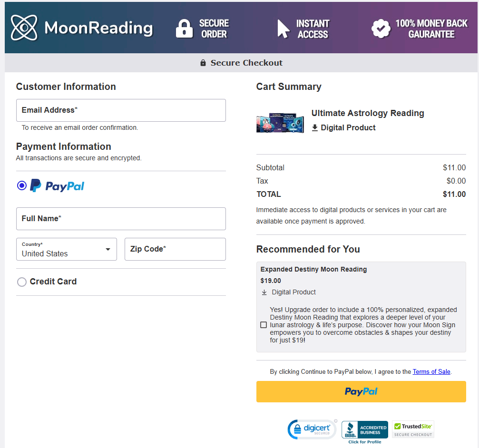Open the Country dropdown showing United States
Screen dimensions: 479x448
(x=66, y=249)
